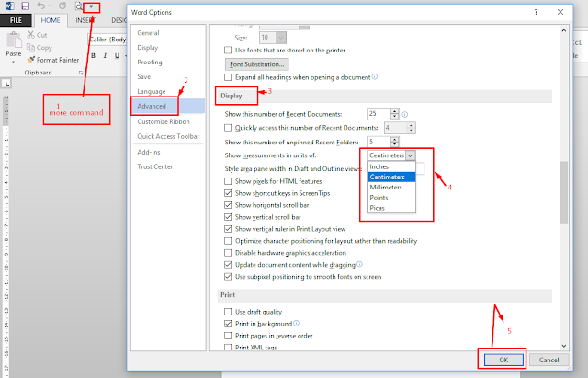
Task: Enable Use draft quality printing
Action: (228, 312)
